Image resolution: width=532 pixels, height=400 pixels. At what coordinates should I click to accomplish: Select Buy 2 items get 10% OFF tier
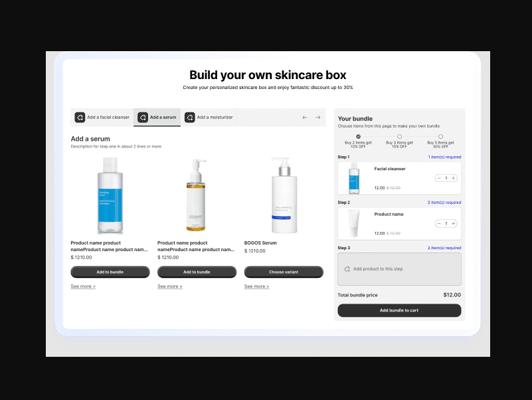(358, 136)
